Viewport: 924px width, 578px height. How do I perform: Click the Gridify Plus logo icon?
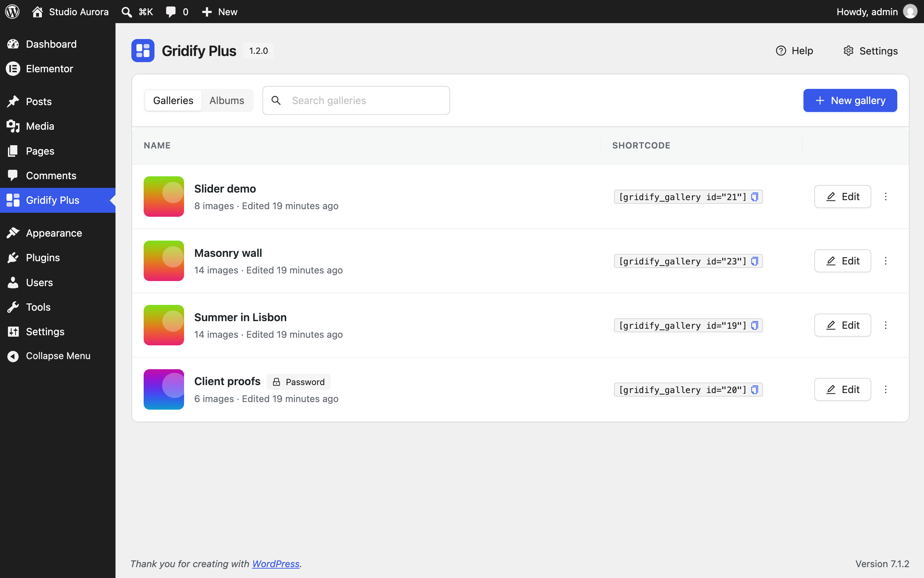(143, 51)
